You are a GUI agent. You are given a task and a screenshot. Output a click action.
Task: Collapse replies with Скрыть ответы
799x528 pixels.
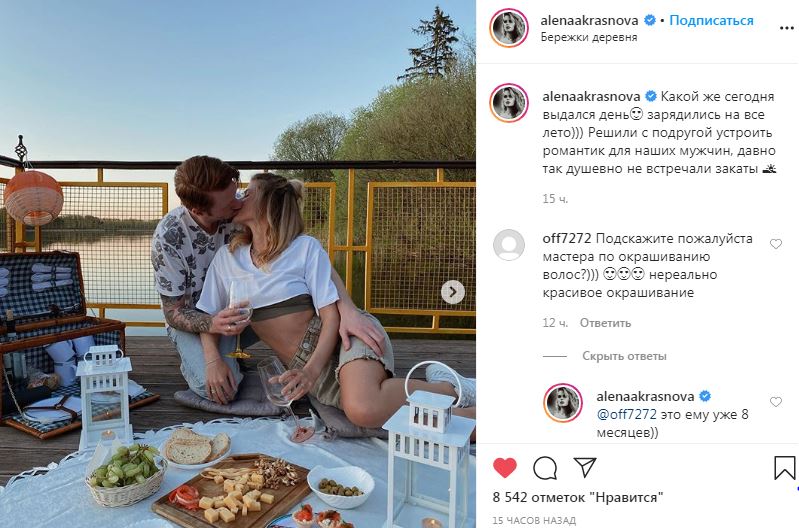click(624, 356)
